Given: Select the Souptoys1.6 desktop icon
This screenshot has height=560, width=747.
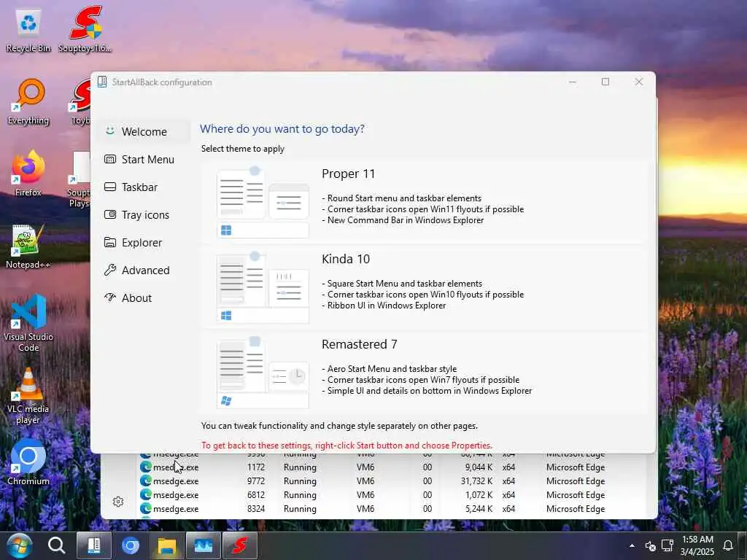Looking at the screenshot, I should [85, 29].
